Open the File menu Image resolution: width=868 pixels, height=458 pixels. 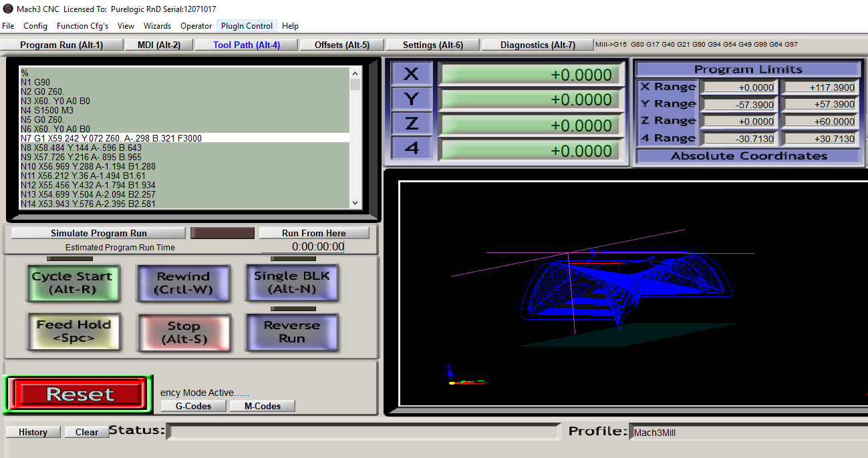[8, 26]
